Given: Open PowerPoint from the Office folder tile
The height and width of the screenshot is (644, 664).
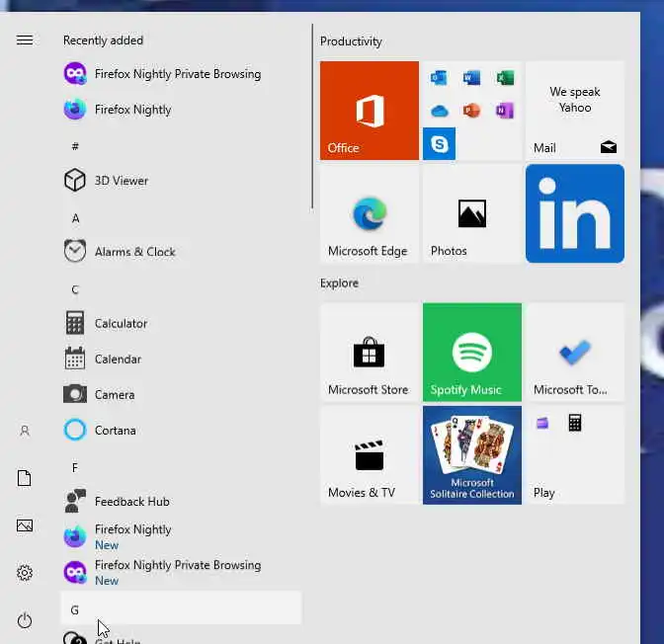Looking at the screenshot, I should coord(471,111).
